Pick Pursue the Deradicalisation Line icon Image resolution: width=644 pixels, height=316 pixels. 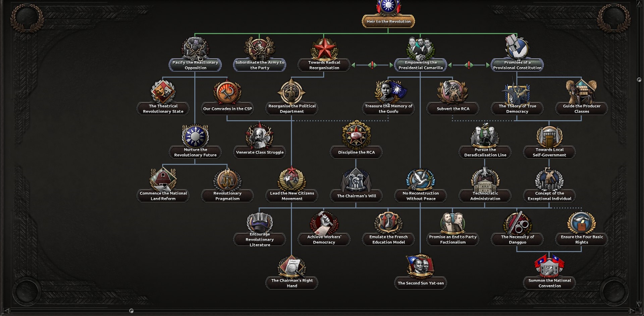pos(485,136)
